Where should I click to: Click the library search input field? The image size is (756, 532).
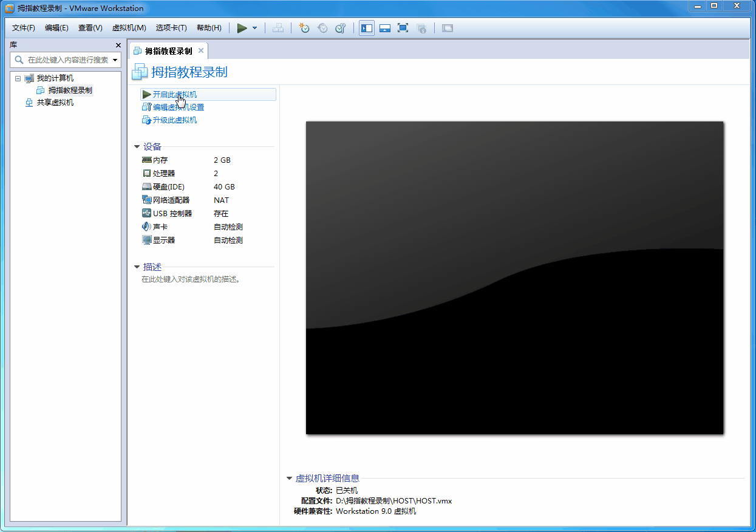[x=67, y=60]
